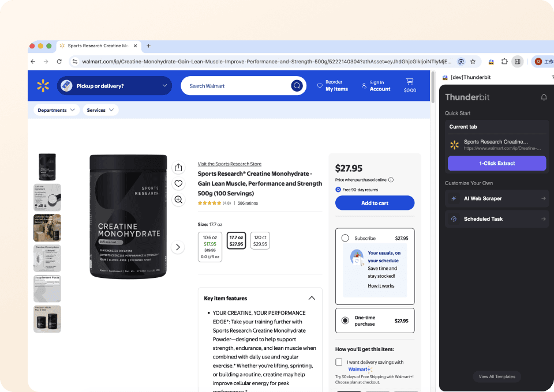Close the Sports Research Creatine tab
This screenshot has height=392, width=554.
coord(135,46)
